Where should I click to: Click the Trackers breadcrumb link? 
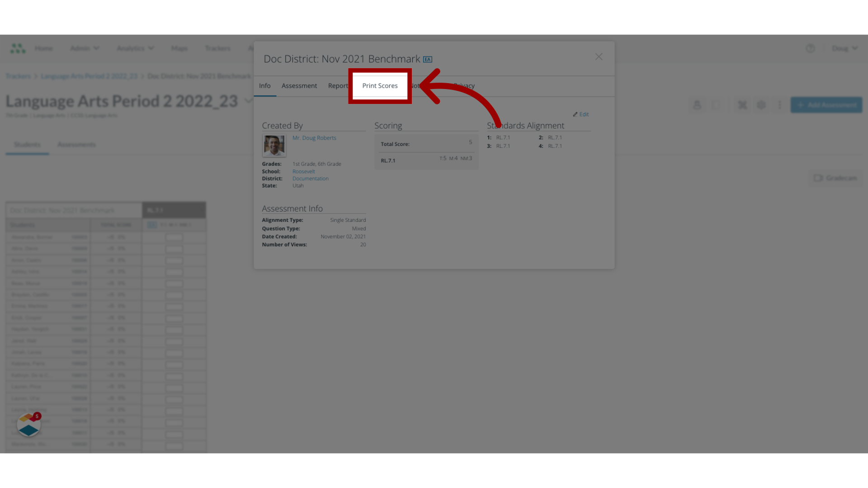tap(18, 76)
